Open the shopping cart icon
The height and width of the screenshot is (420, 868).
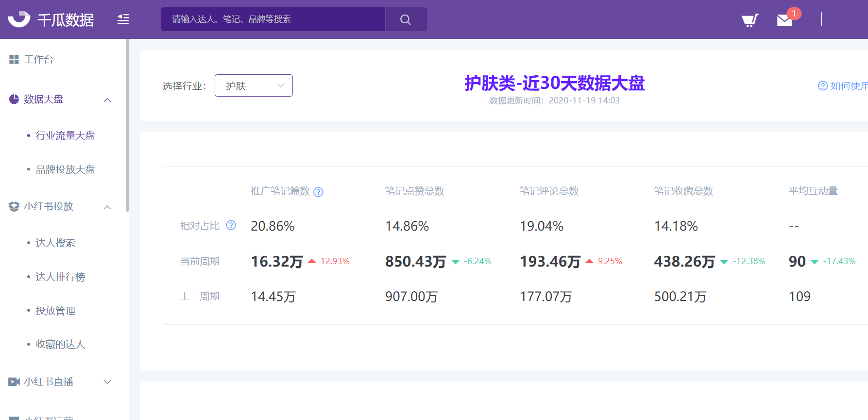(749, 20)
